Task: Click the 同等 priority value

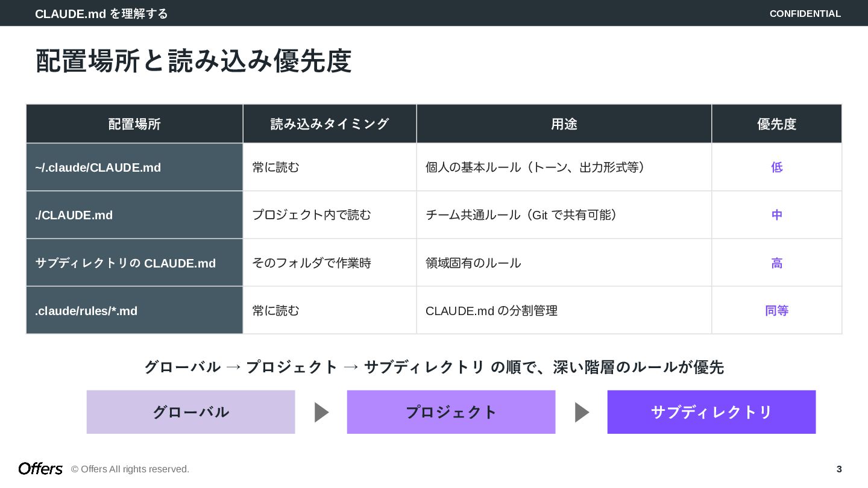Action: [776, 311]
